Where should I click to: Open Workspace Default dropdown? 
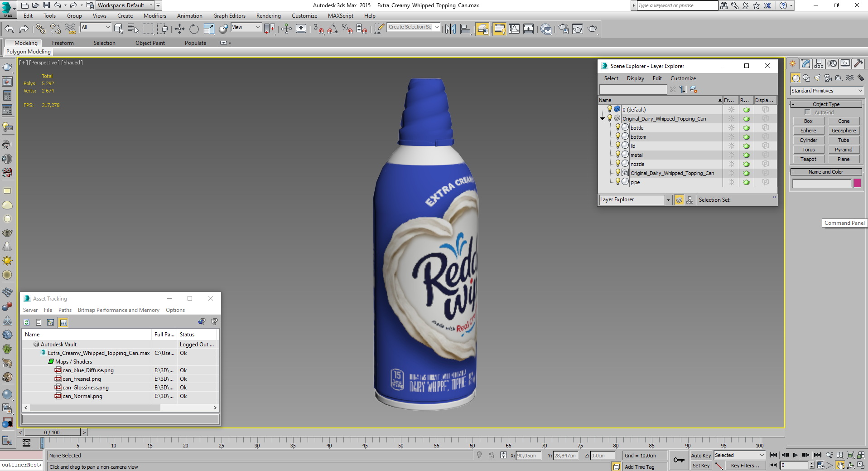[x=125, y=5]
